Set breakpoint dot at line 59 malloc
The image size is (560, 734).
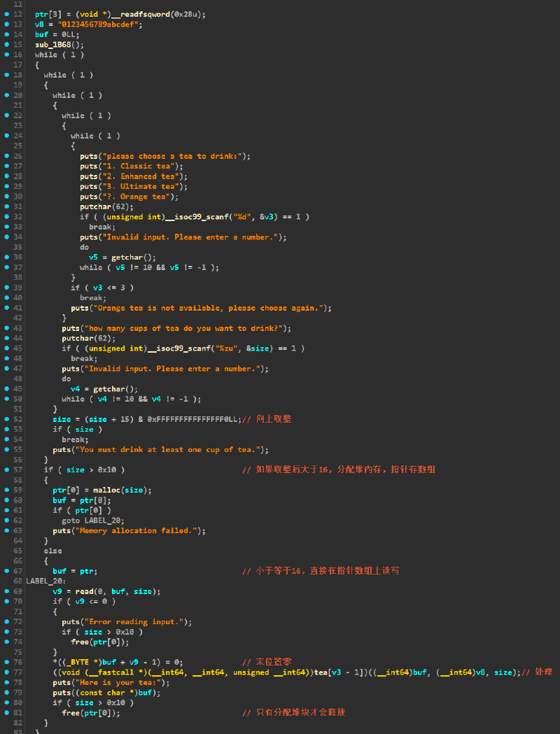(x=6, y=490)
